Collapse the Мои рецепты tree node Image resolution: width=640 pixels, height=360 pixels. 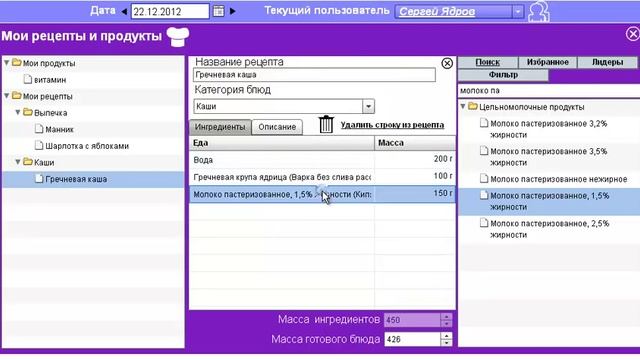point(7,96)
